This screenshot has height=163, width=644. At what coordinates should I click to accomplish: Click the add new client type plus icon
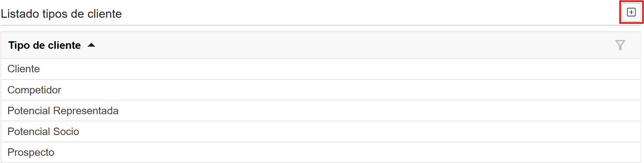click(631, 12)
